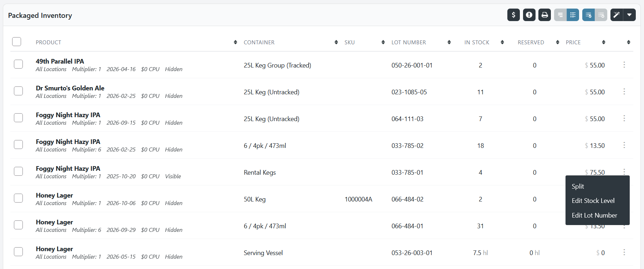Image resolution: width=644 pixels, height=269 pixels.
Task: Tick the select-all checkbox in the header
Action: (17, 42)
